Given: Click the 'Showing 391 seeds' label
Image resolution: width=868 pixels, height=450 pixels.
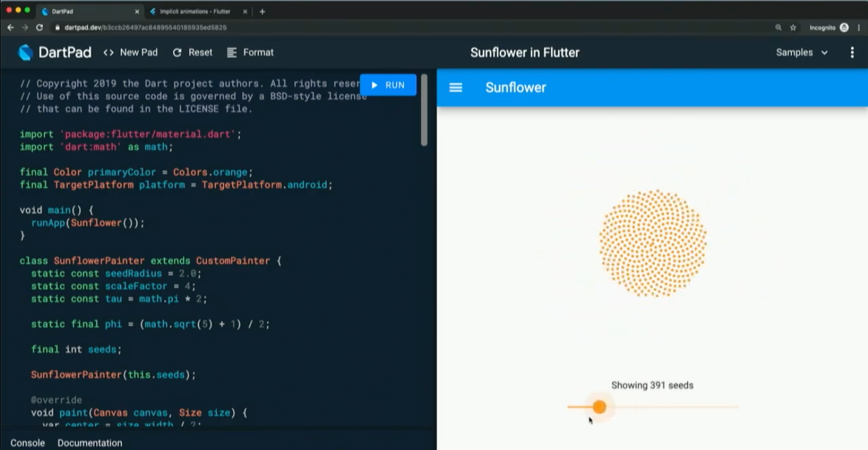Looking at the screenshot, I should click(652, 385).
